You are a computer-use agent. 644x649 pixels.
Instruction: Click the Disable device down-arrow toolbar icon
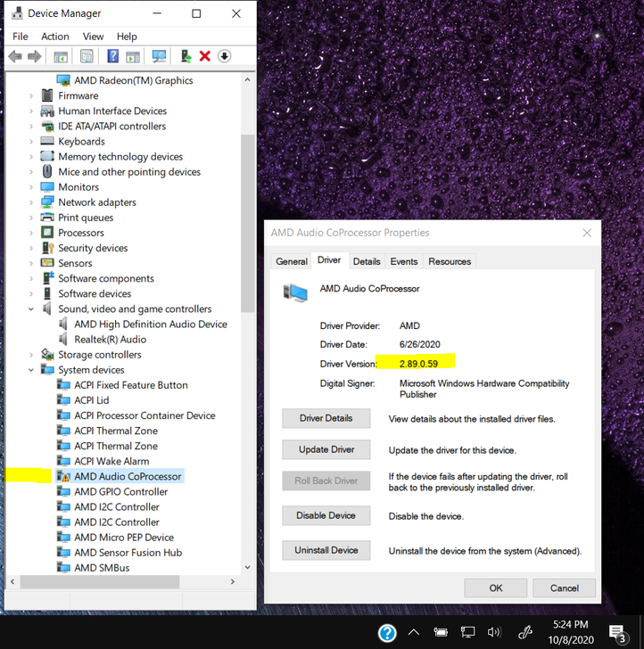(225, 56)
